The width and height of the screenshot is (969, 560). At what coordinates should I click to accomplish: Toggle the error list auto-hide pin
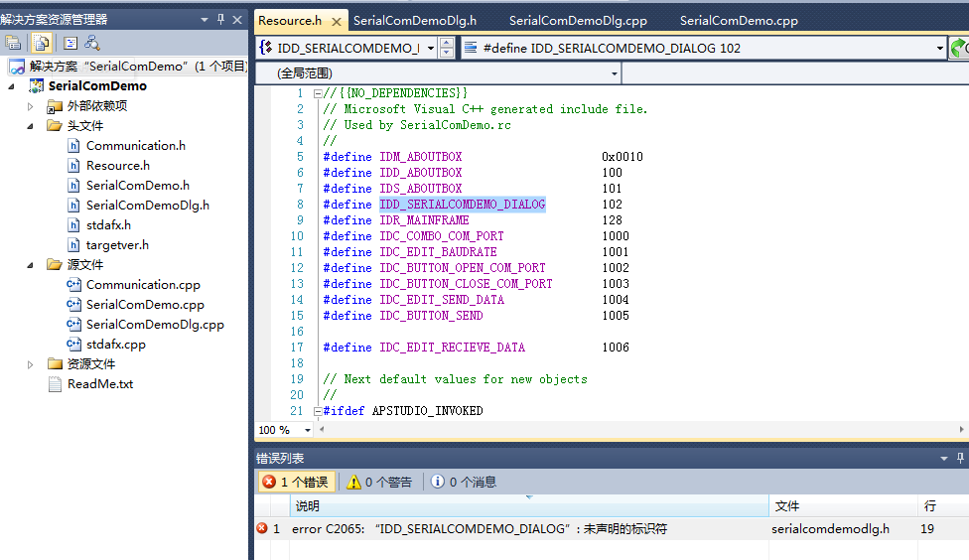[x=960, y=458]
